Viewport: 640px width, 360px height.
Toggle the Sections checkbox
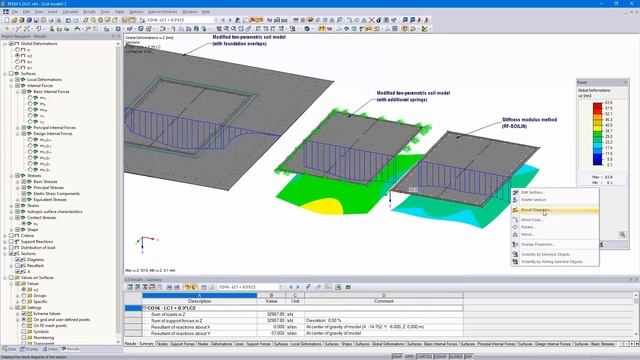click(x=11, y=253)
